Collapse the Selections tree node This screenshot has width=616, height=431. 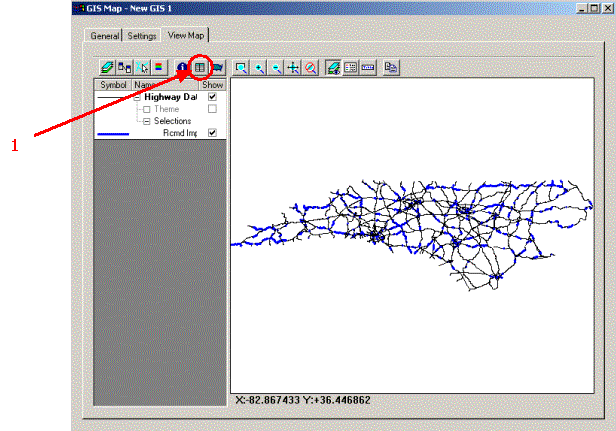[x=147, y=121]
